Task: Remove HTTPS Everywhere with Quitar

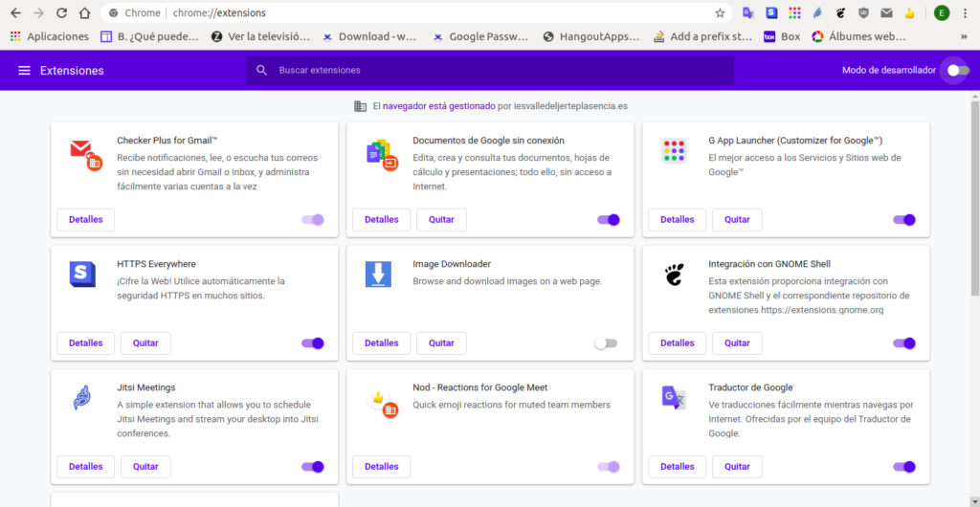Action: [x=145, y=342]
